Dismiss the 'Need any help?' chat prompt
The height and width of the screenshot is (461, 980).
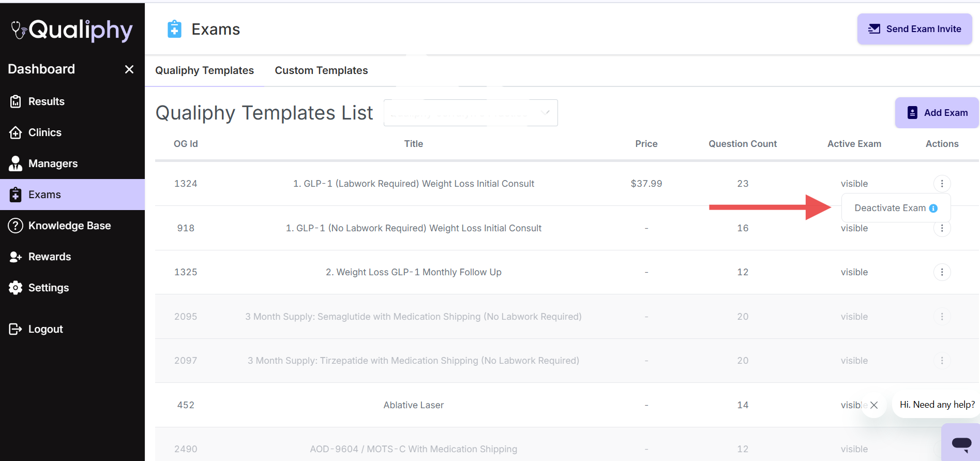[874, 405]
